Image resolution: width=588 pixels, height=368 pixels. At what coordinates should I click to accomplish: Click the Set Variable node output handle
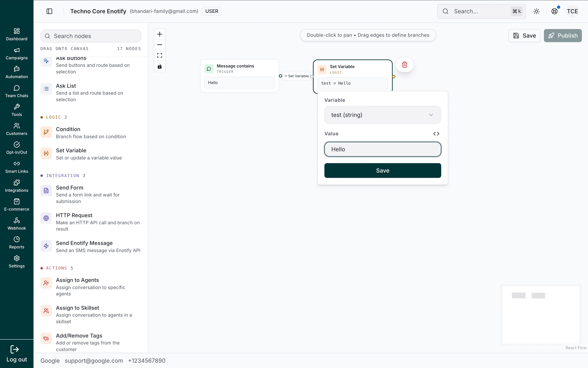394,77
